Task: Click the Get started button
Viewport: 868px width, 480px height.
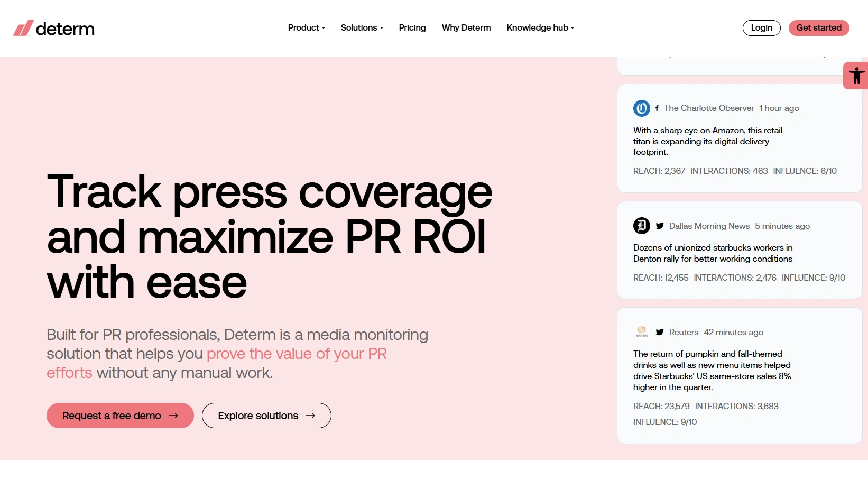Action: 819,28
